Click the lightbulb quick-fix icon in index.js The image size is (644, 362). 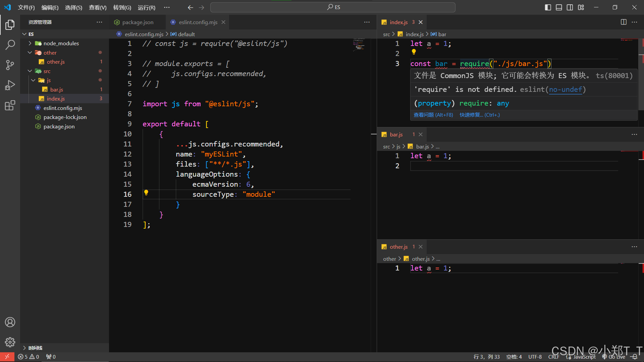tap(414, 52)
